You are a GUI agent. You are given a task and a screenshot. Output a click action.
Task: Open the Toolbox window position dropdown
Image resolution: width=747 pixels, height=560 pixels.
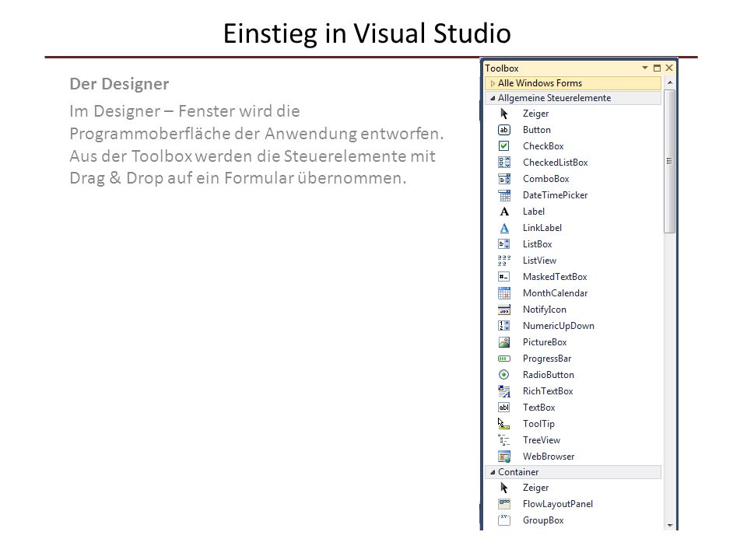[645, 68]
